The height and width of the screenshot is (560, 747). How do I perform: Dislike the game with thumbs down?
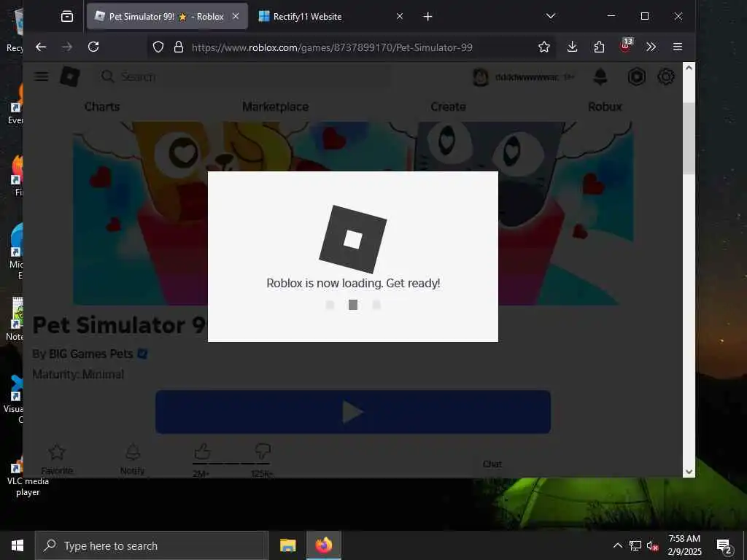(263, 451)
